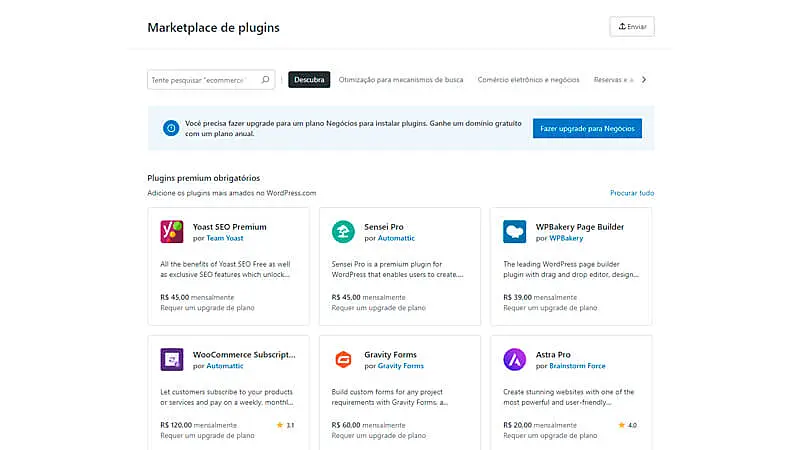Open the WPBakery Page Builder title
This screenshot has height=450, width=800.
click(x=580, y=227)
